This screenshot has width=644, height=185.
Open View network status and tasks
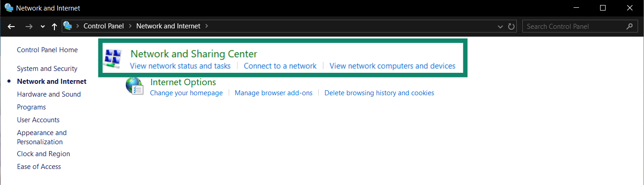(x=180, y=66)
